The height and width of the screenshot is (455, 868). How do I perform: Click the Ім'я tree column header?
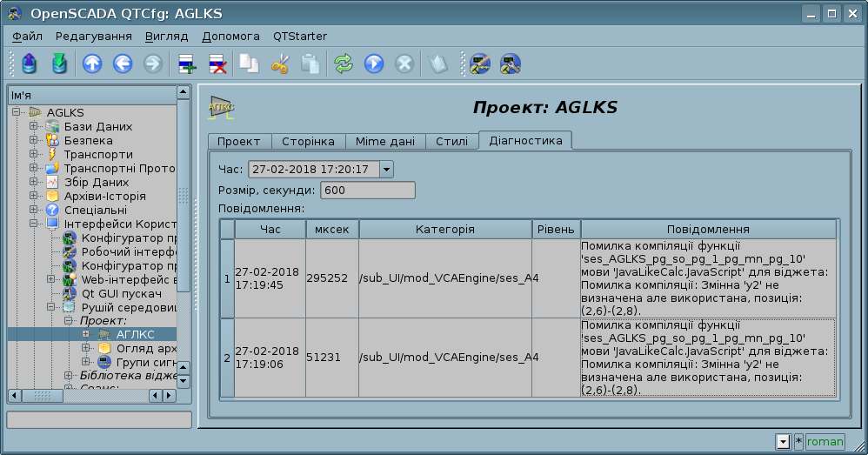tap(92, 95)
